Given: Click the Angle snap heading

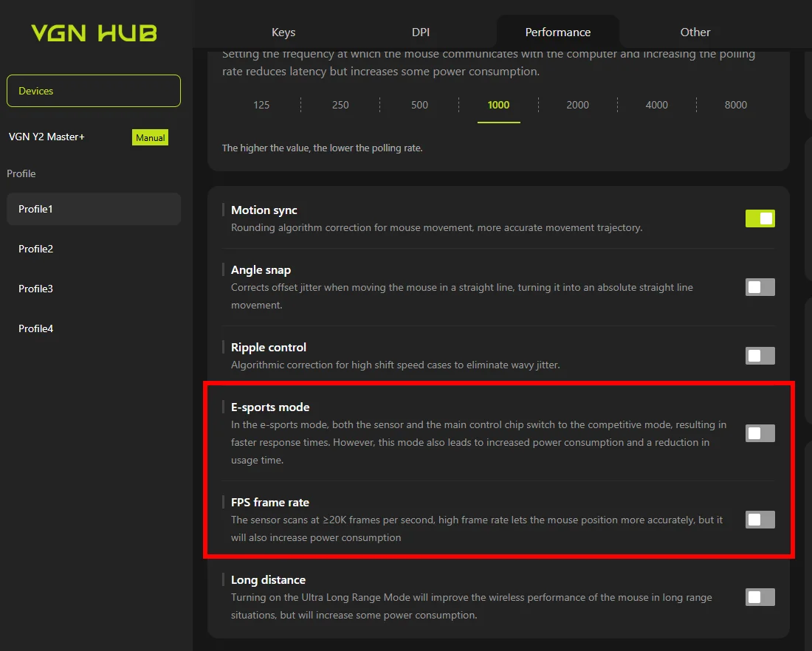Looking at the screenshot, I should pyautogui.click(x=261, y=270).
